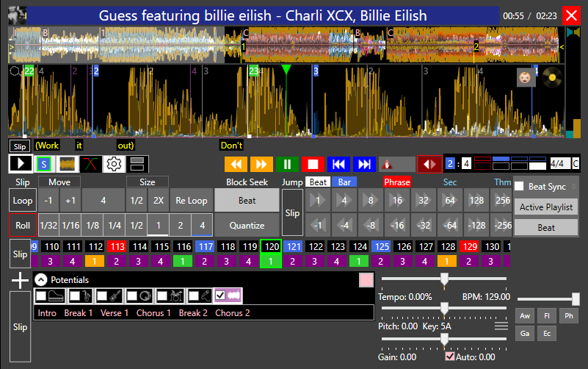Image resolution: width=588 pixels, height=369 pixels.
Task: Click the orange fast-forward button
Action: click(261, 164)
